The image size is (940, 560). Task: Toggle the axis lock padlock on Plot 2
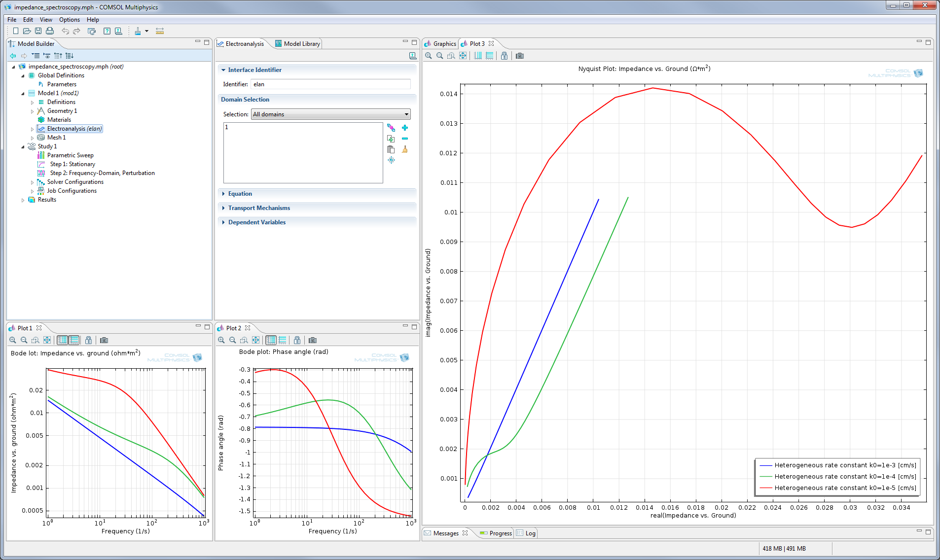pyautogui.click(x=297, y=340)
